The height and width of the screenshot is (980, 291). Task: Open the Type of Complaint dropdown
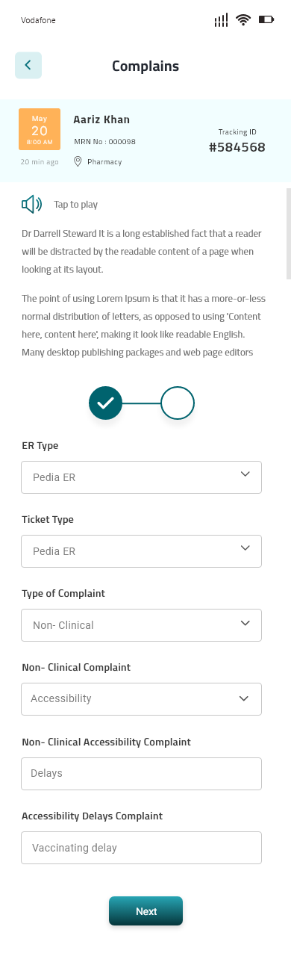[x=142, y=625]
